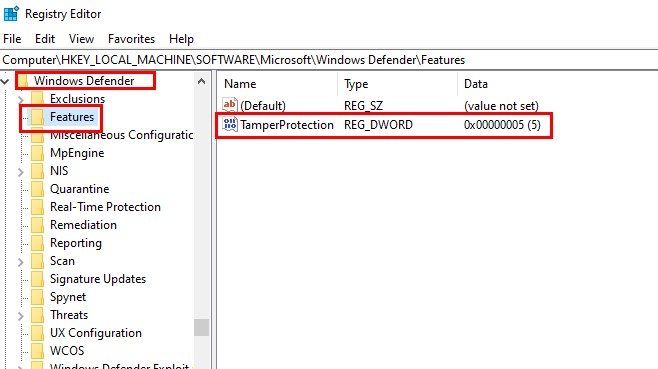Viewport: 658px width, 369px height.
Task: Select the WCOS key label
Action: pos(67,351)
